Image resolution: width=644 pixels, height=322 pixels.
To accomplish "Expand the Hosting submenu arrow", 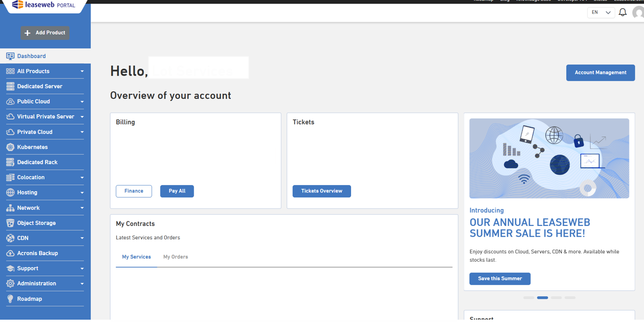I will click(x=82, y=193).
